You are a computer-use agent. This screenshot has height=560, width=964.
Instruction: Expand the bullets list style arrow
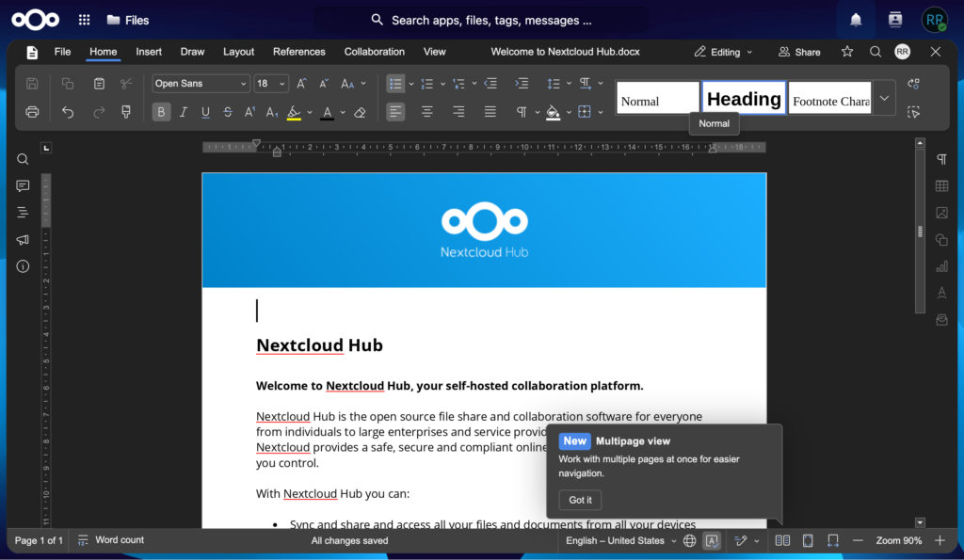[411, 84]
